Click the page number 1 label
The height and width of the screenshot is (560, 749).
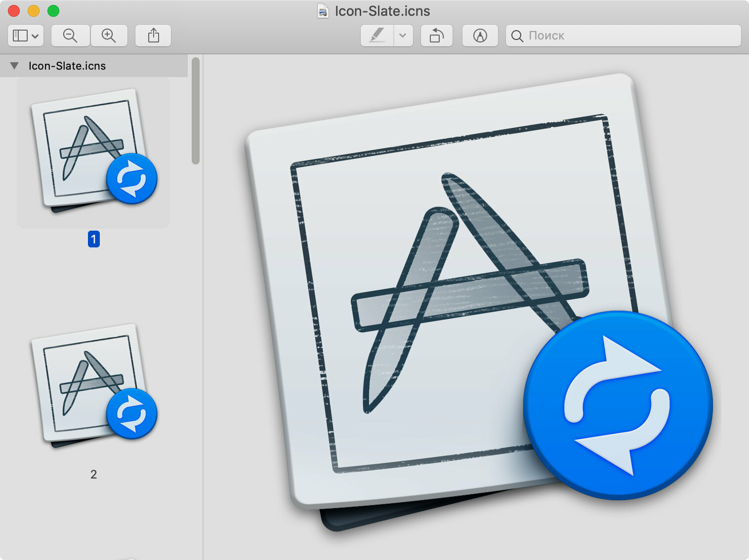pos(93,240)
